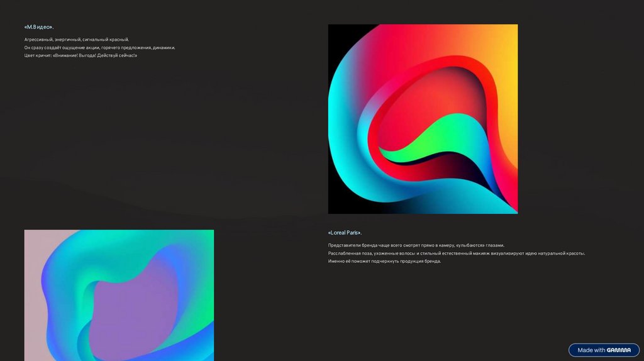Viewport: 644px width, 361px height.
Task: Click the Made with Gamma badge
Action: (x=604, y=350)
